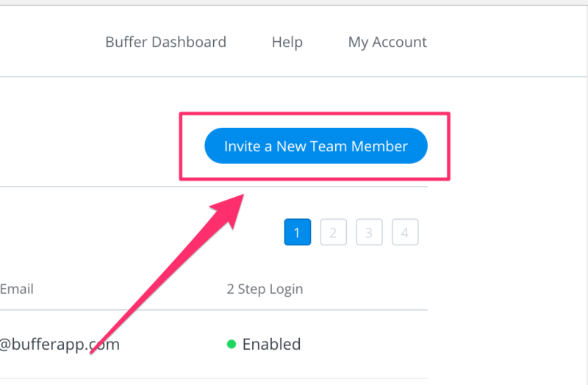Click the Email column header

click(x=16, y=289)
